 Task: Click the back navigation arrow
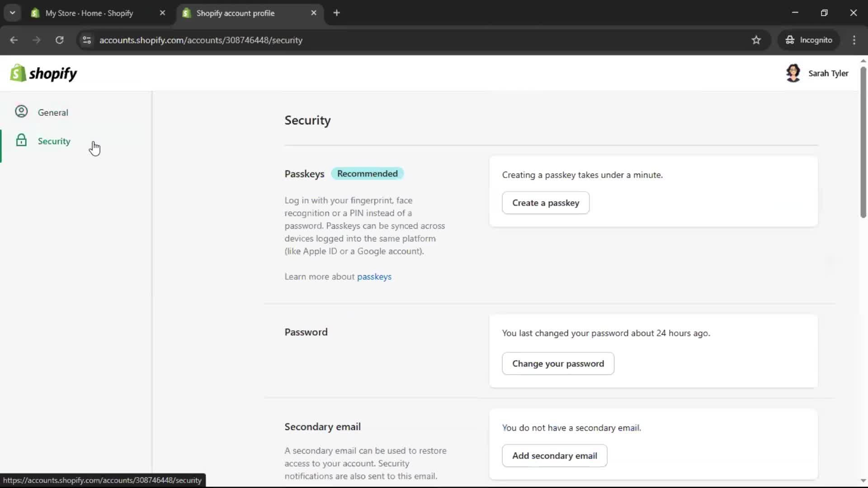pyautogui.click(x=14, y=40)
